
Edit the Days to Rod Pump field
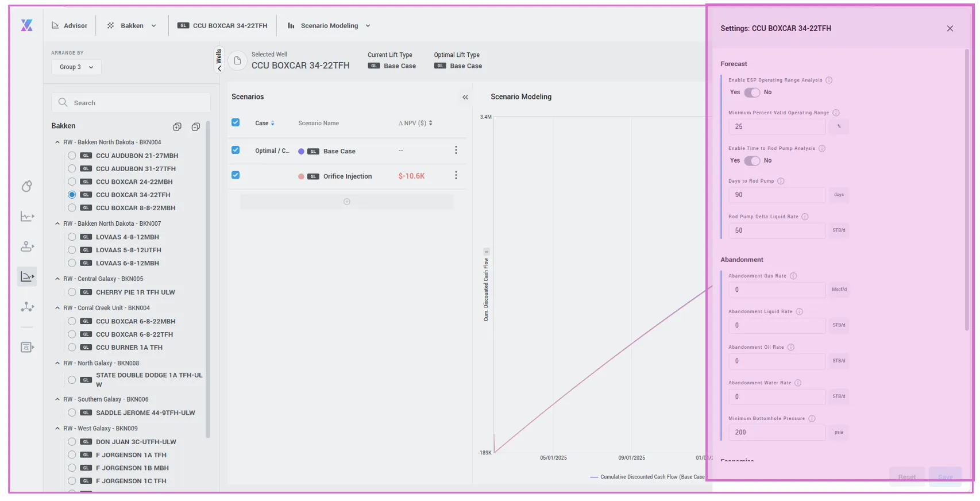pos(777,195)
